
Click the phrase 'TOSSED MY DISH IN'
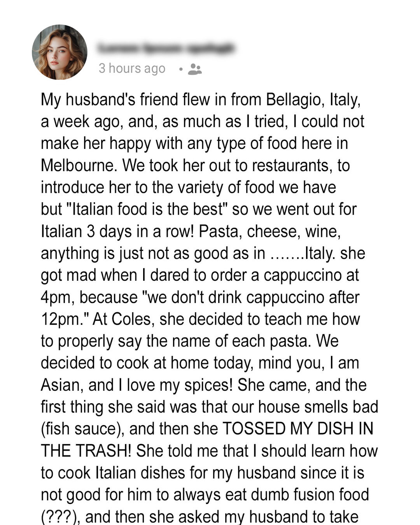pyautogui.click(x=298, y=429)
